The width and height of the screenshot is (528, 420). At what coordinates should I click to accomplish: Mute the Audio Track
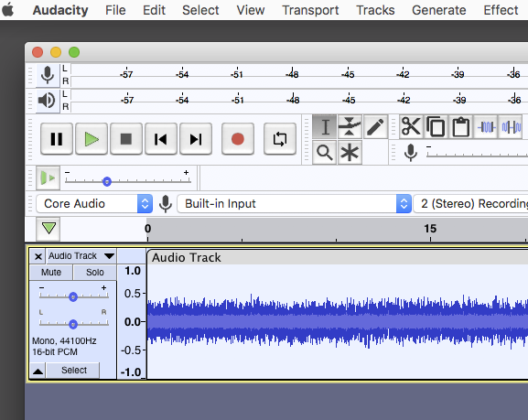(51, 272)
